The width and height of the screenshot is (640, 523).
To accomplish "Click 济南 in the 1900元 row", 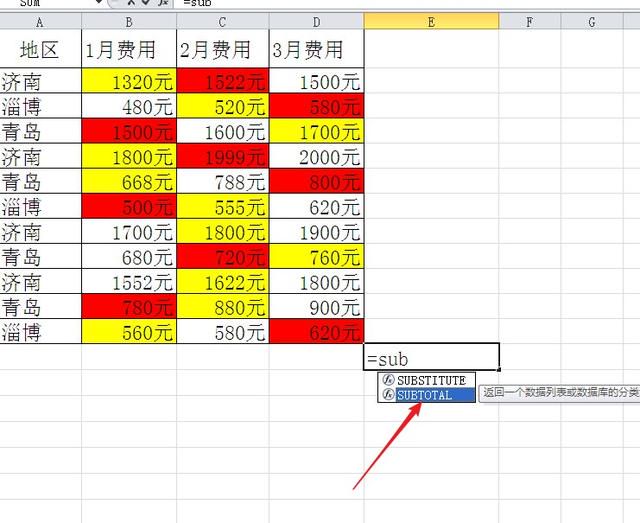I will (40, 231).
